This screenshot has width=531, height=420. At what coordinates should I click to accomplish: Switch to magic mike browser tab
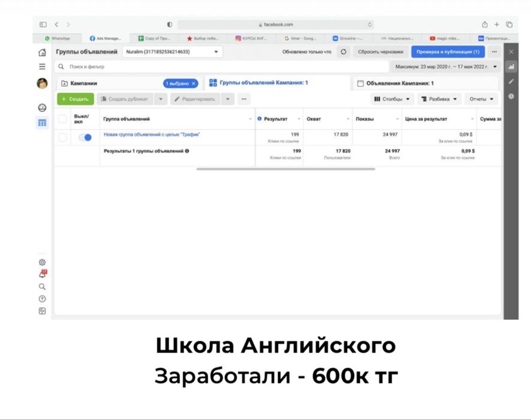tap(445, 38)
